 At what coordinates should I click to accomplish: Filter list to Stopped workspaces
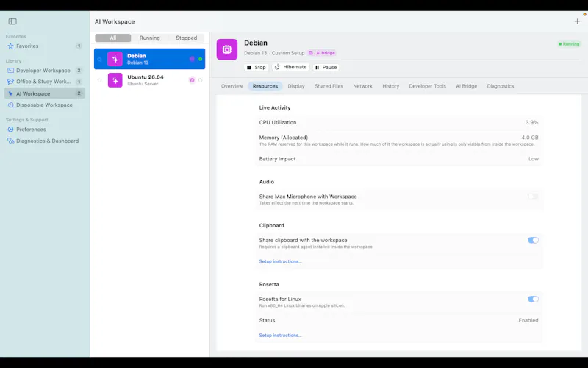coord(187,38)
